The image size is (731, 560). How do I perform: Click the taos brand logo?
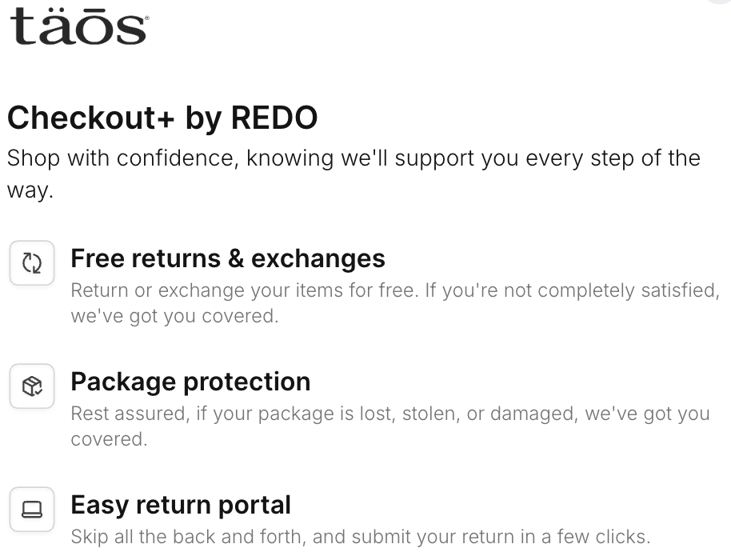pos(78,26)
